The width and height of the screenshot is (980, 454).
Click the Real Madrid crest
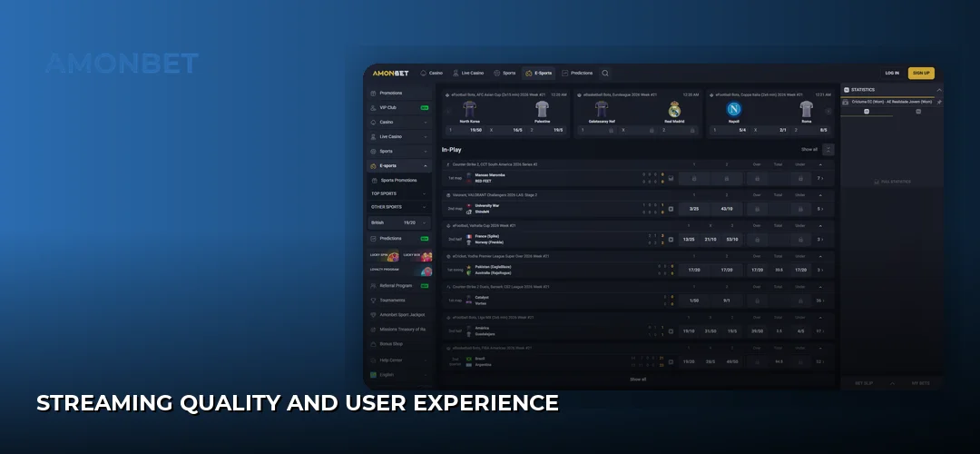tap(674, 110)
